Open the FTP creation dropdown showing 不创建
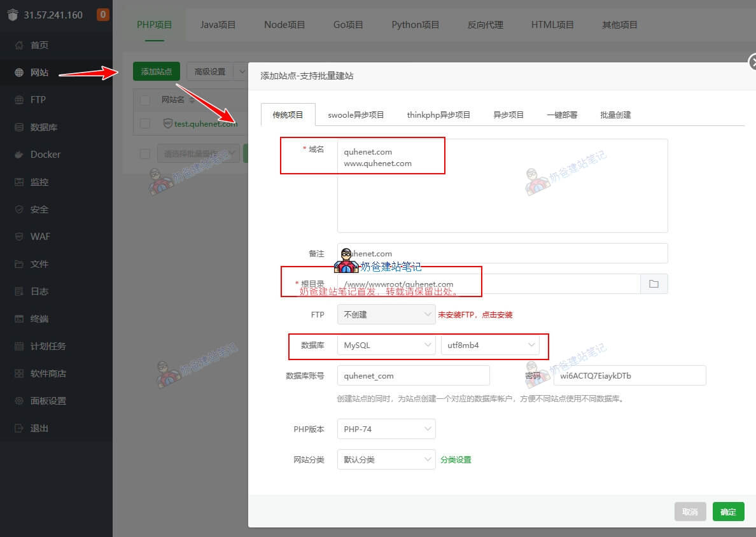Image resolution: width=756 pixels, height=537 pixels. click(x=386, y=314)
